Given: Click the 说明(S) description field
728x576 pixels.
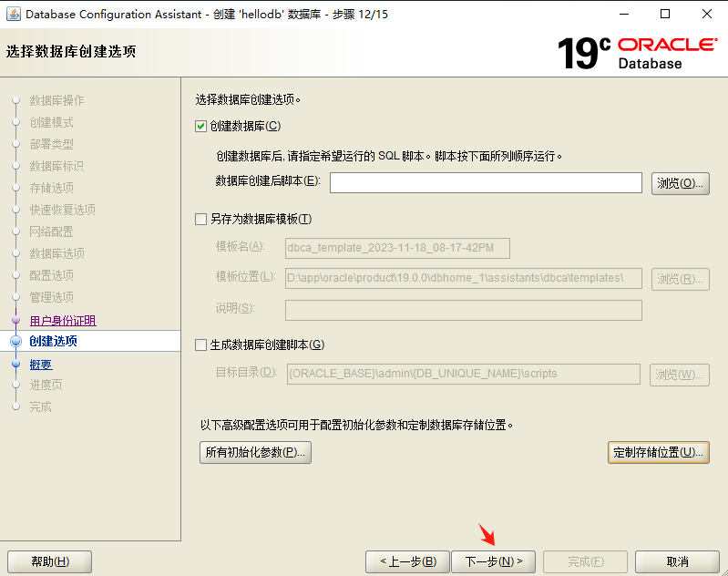Looking at the screenshot, I should [x=464, y=310].
